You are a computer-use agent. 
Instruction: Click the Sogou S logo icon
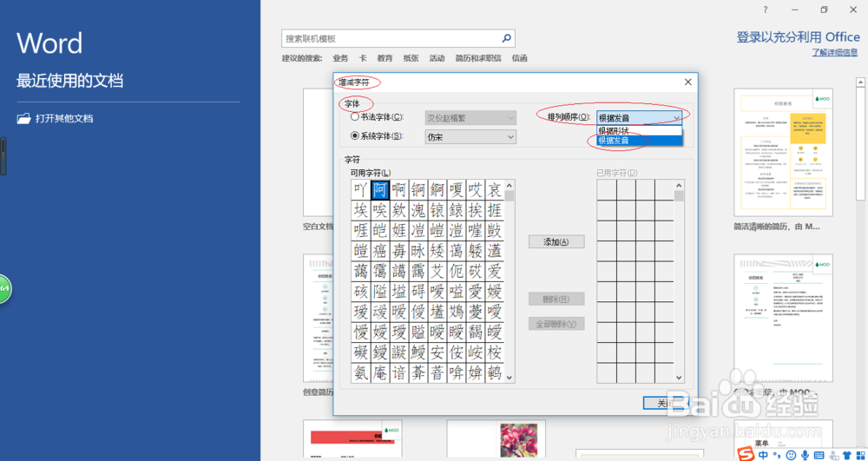747,455
